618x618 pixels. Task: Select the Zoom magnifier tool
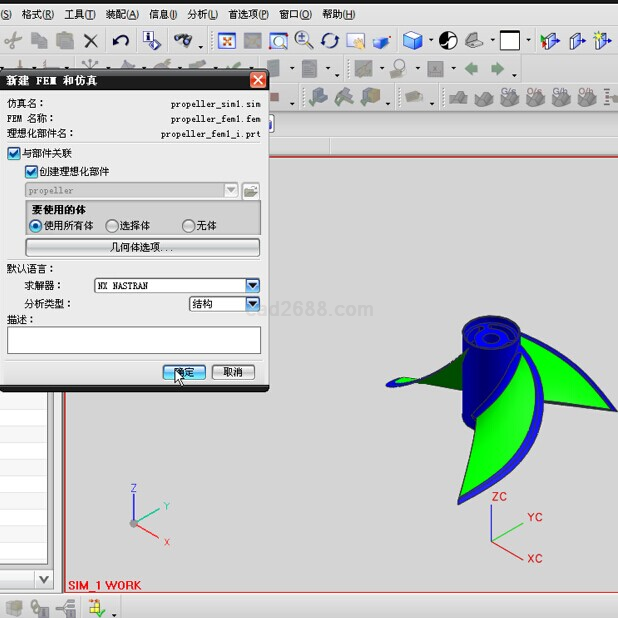[x=304, y=41]
